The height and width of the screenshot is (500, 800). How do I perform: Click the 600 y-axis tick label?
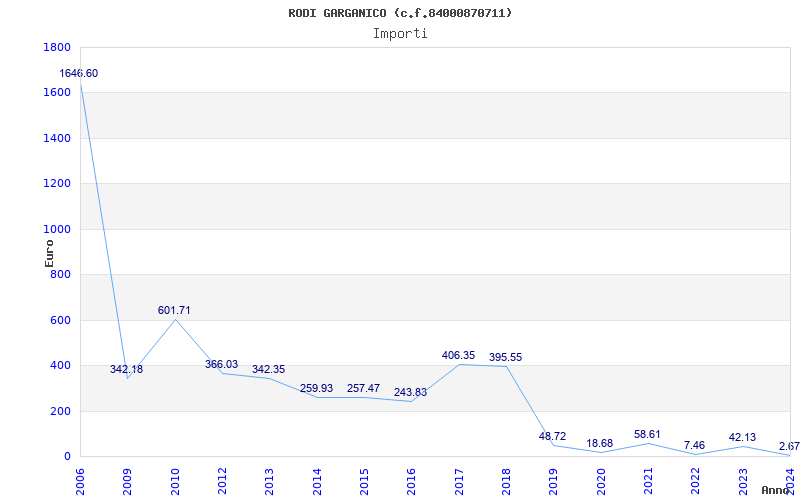61,320
